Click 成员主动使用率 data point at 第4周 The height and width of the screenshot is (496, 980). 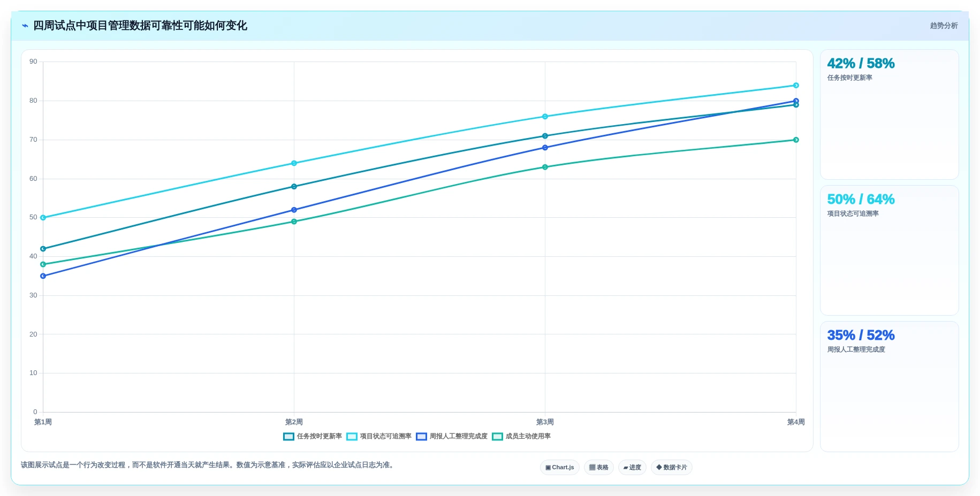[x=796, y=140]
